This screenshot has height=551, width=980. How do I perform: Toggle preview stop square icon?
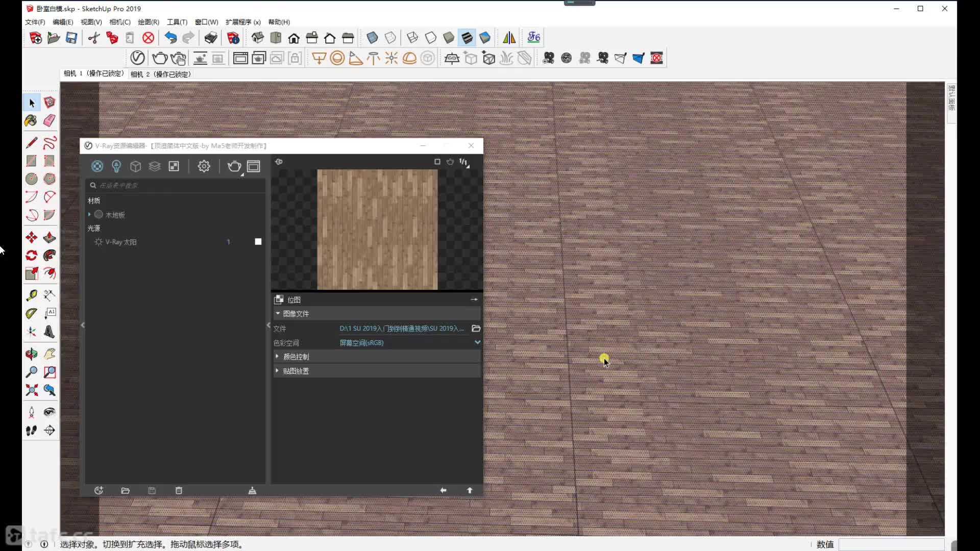437,162
